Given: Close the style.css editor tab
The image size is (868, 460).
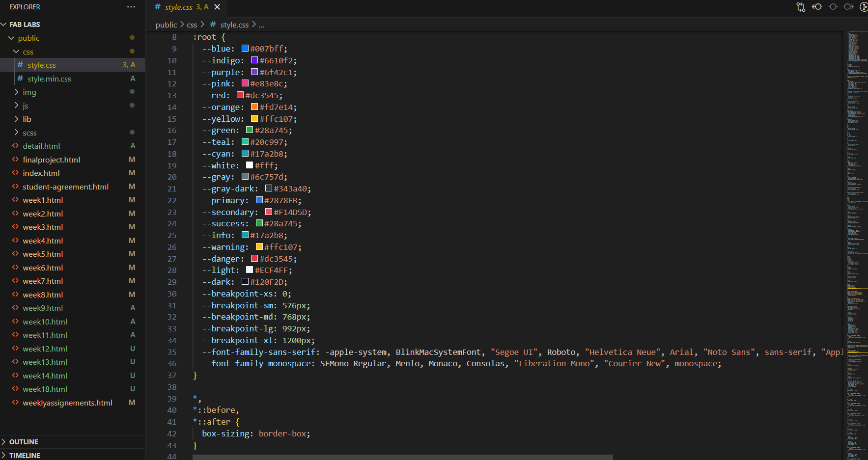Looking at the screenshot, I should click(217, 7).
